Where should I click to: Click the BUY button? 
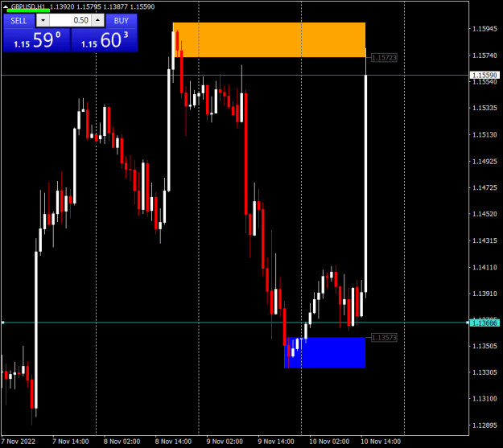(x=122, y=21)
